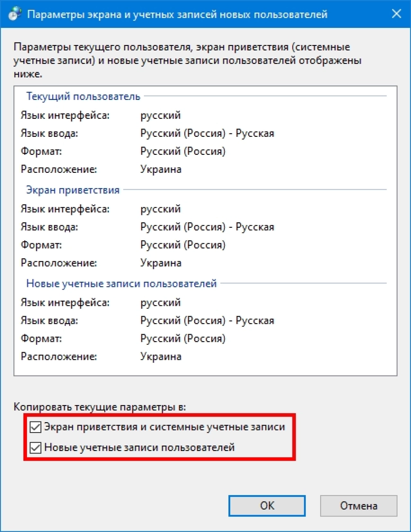Click Язык ввода label under Экран приветствия
The image size is (411, 532).
point(49,227)
